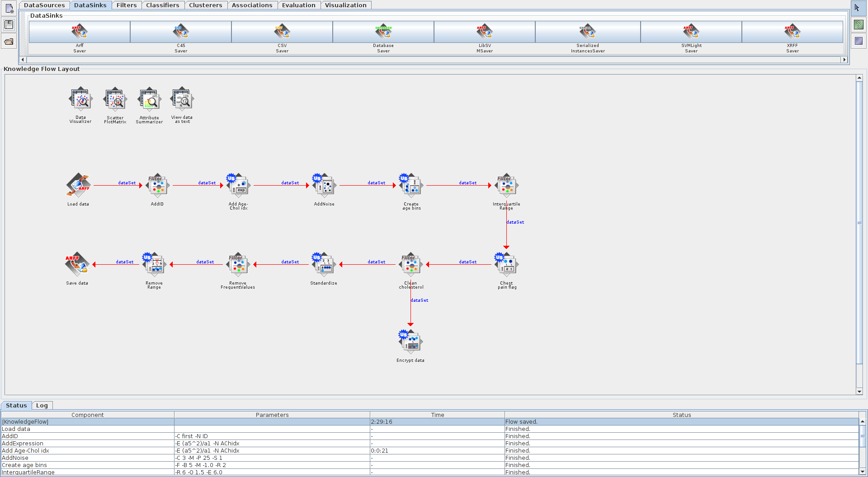Switch to the Log tab
Image resolution: width=868 pixels, height=477 pixels.
(x=42, y=406)
